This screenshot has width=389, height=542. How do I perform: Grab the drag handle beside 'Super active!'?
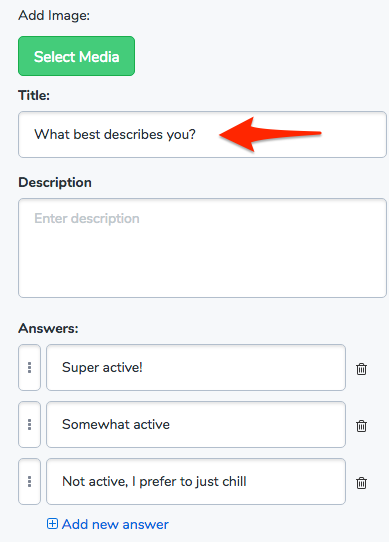tap(29, 367)
